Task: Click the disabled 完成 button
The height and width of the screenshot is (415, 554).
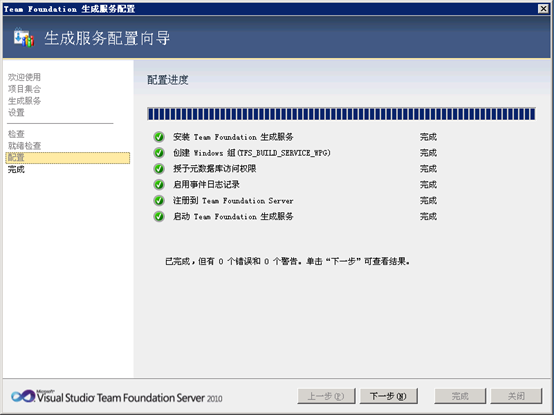Action: click(x=460, y=396)
